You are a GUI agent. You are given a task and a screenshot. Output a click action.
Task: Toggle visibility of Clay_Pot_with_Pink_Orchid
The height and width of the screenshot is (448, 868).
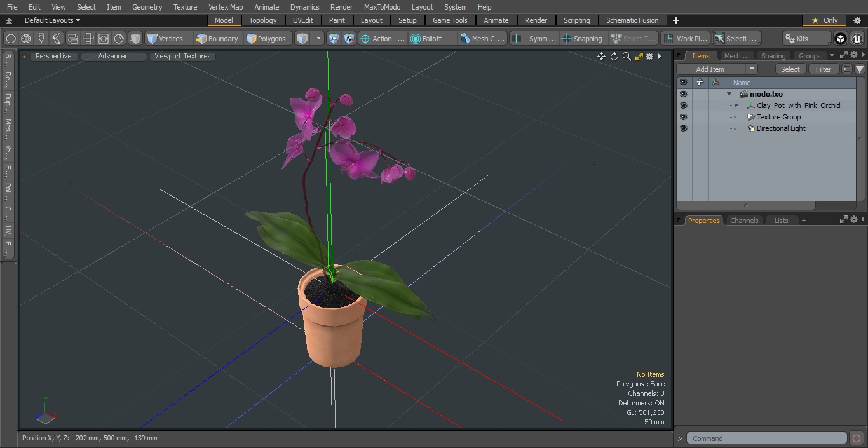coord(683,105)
